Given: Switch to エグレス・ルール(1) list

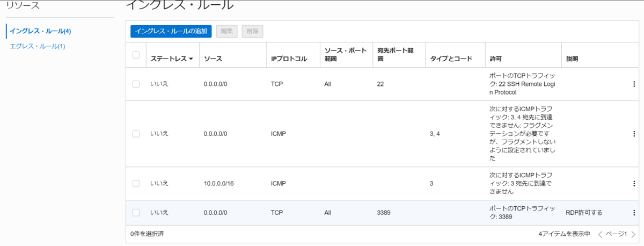Looking at the screenshot, I should 37,46.
